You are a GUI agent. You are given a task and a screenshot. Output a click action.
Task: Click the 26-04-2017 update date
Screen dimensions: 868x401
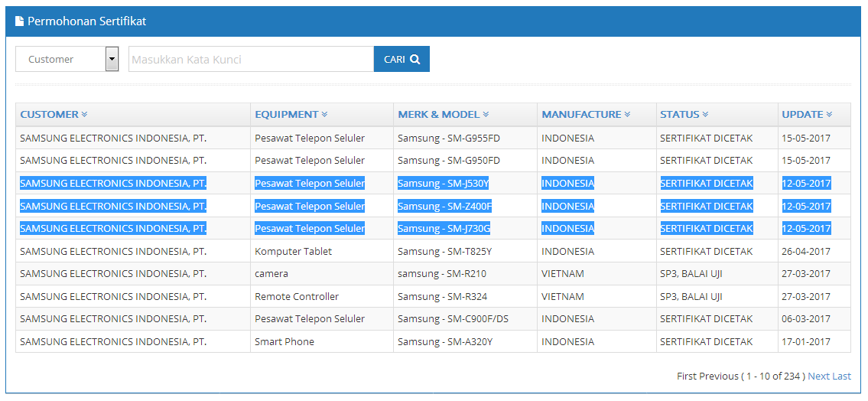coord(807,252)
